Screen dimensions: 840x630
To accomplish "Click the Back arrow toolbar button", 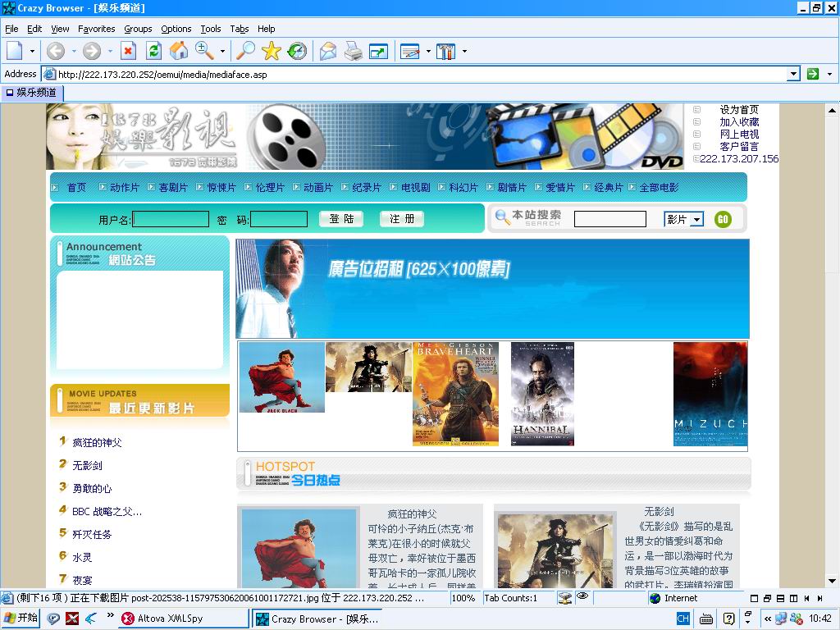I will pos(55,51).
